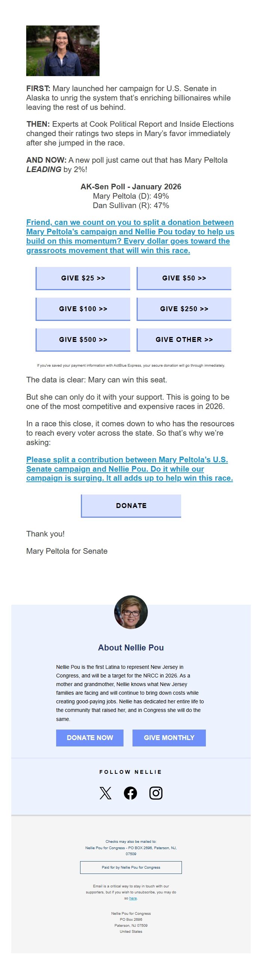Screen dimensions: 262x980
Task: Click the ActBlue Express disclaimer text
Action: tap(131, 365)
